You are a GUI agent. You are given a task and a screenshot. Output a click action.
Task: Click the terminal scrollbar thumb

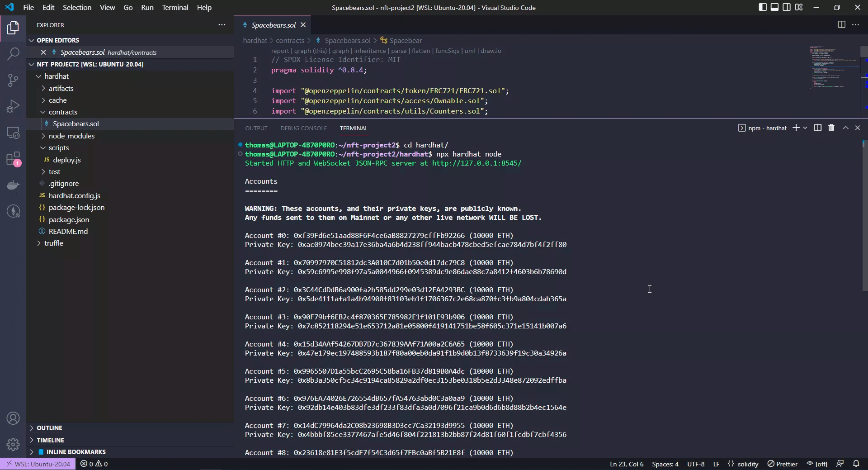[865, 215]
